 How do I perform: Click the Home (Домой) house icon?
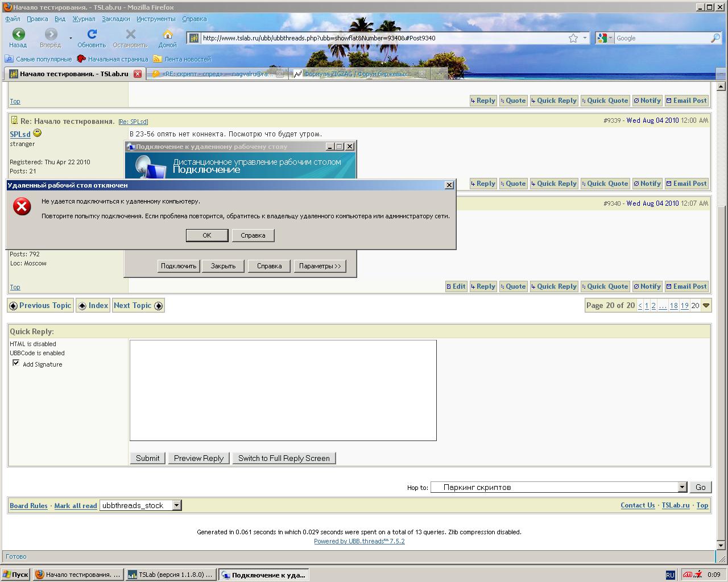point(167,34)
